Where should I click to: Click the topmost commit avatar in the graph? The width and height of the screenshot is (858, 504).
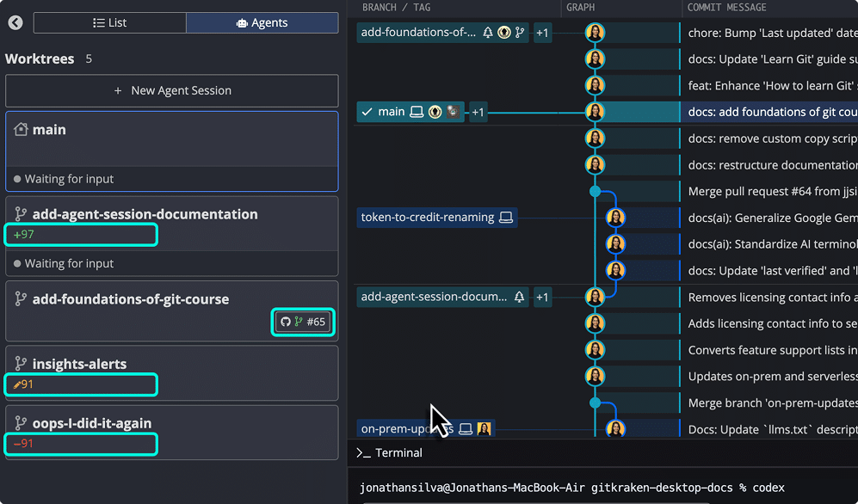pyautogui.click(x=595, y=33)
